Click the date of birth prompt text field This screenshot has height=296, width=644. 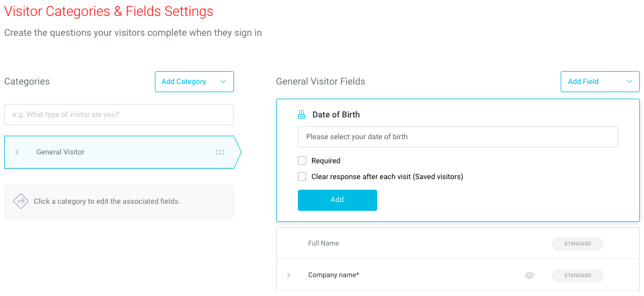[x=458, y=136]
